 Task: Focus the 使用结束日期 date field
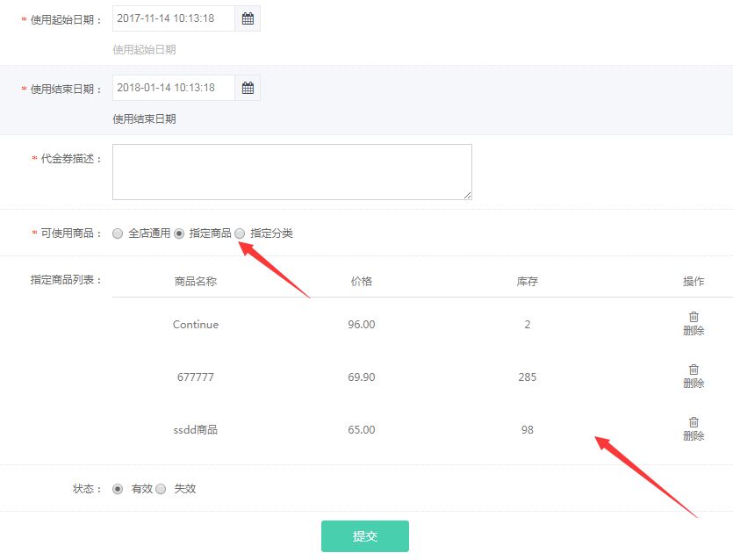(174, 88)
